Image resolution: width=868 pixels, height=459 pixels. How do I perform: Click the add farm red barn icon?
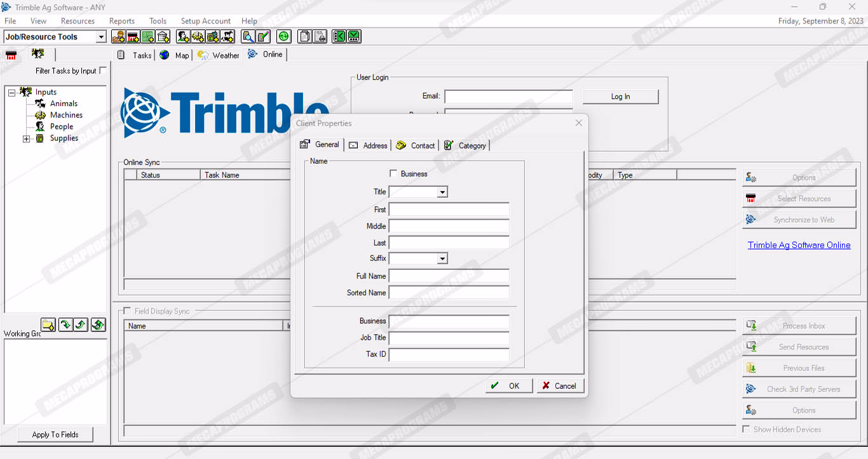[133, 37]
